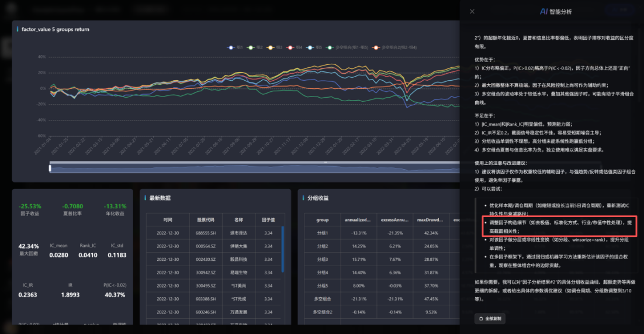Viewport: 644px width, 334px height.
Task: Click the chart data zoom range bar
Action: pyautogui.click(x=251, y=168)
